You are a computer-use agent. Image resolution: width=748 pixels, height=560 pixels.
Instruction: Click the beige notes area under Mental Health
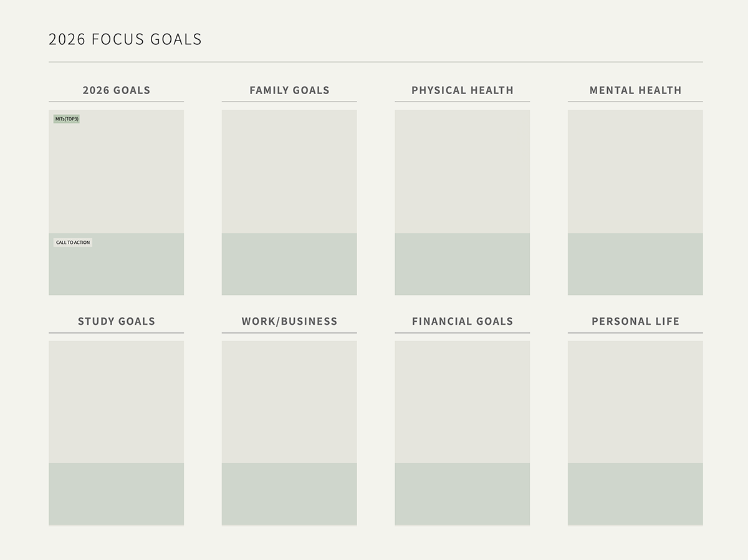pos(635,171)
